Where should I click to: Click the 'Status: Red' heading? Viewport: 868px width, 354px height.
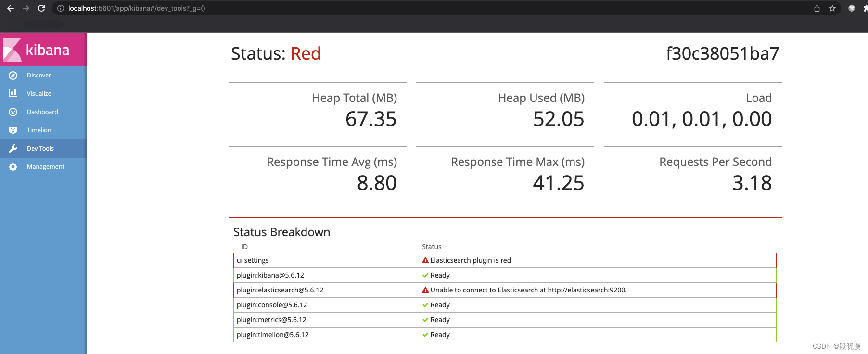276,53
